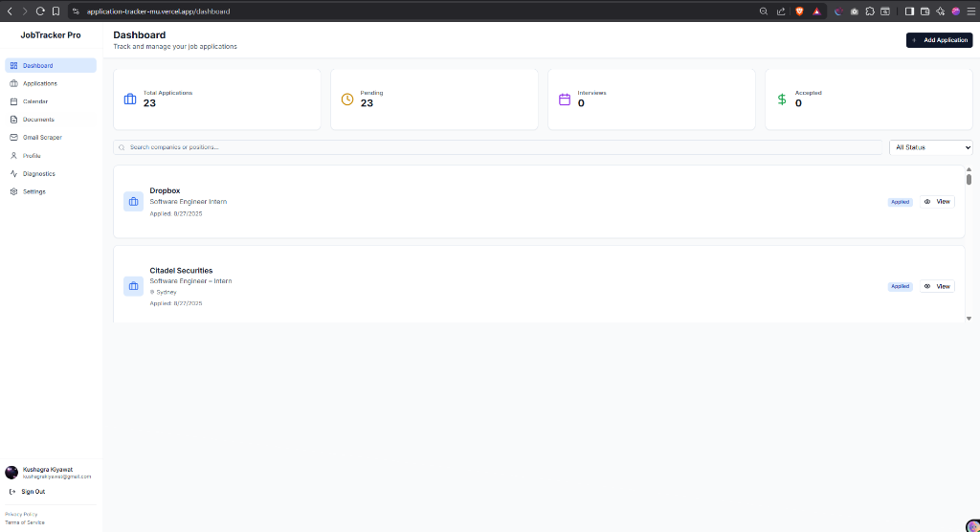Click the Applied badge on Dropbox row
Viewport: 980px width, 532px height.
coord(900,202)
